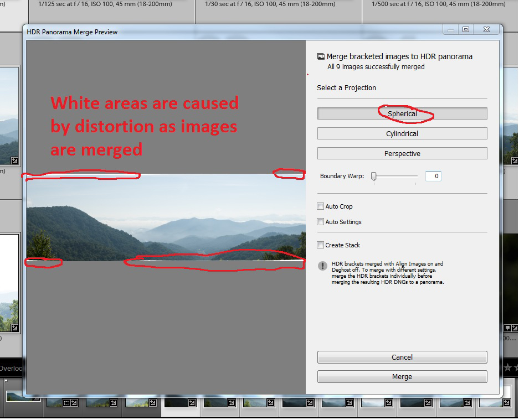Click adjustments badge on lower-left grid thumbnail
The width and height of the screenshot is (519, 420).
tap(15, 328)
